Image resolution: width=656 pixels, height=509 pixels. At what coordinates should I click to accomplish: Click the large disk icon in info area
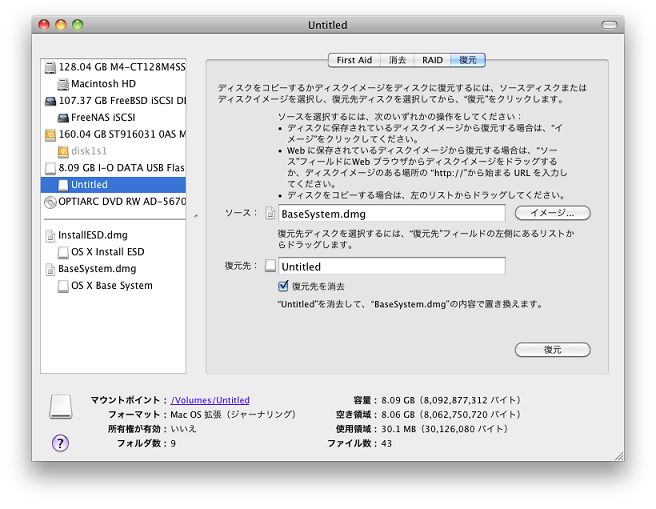61,407
